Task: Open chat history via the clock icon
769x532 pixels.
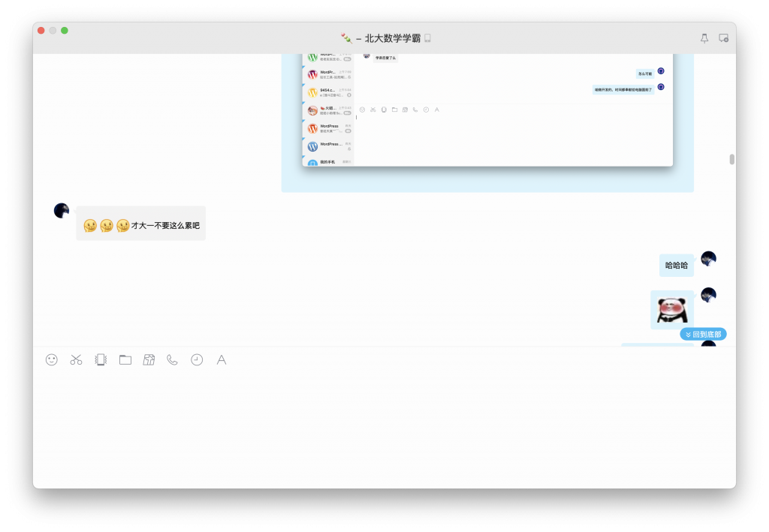Action: (x=196, y=360)
